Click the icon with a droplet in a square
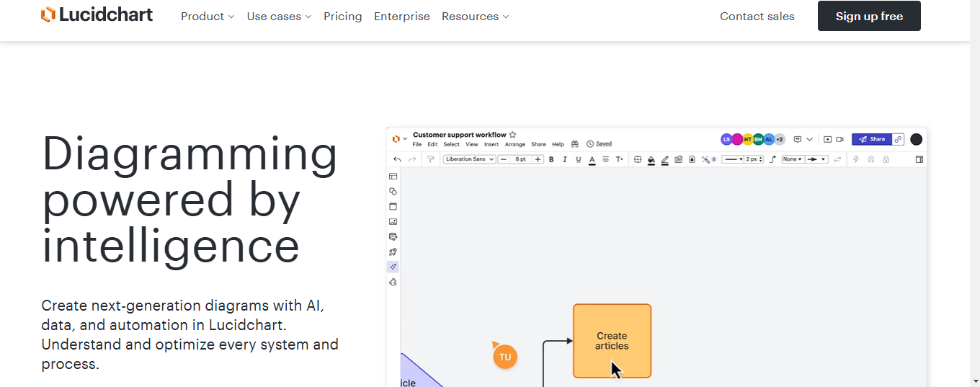Viewport: 980px width, 387px height. click(x=692, y=159)
